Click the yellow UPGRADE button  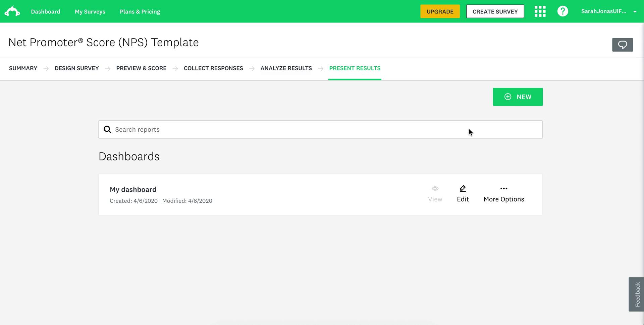pyautogui.click(x=440, y=11)
